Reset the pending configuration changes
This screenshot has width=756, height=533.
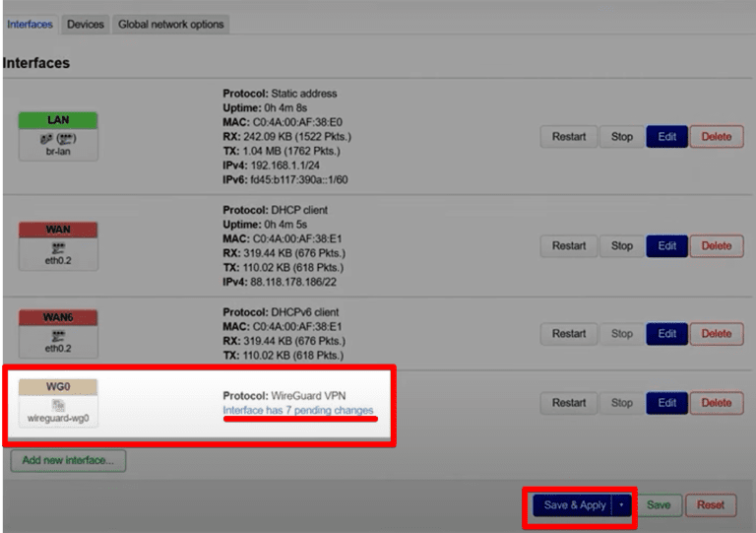710,505
